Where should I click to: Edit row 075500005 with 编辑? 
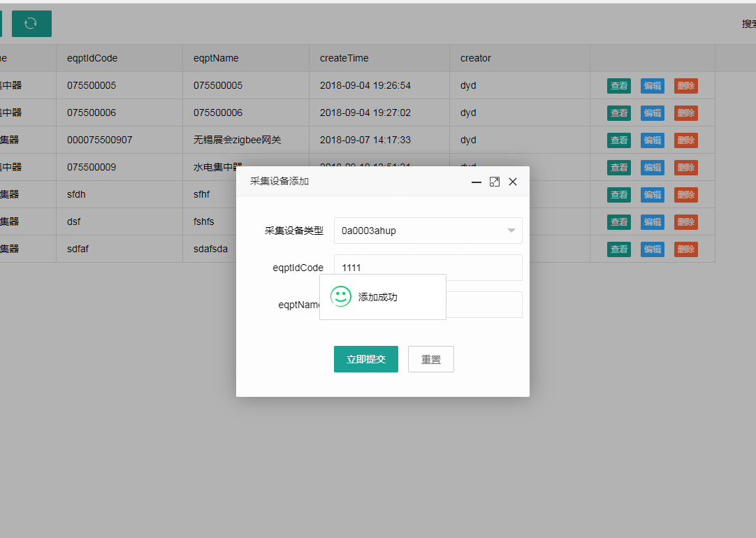(653, 86)
